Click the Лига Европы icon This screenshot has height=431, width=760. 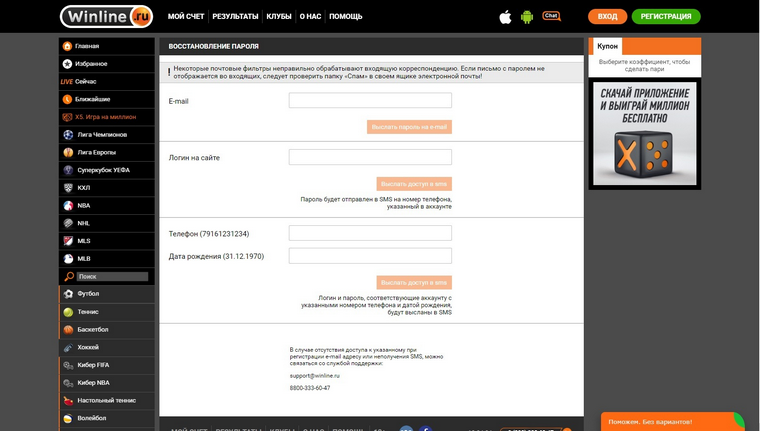[x=68, y=152]
